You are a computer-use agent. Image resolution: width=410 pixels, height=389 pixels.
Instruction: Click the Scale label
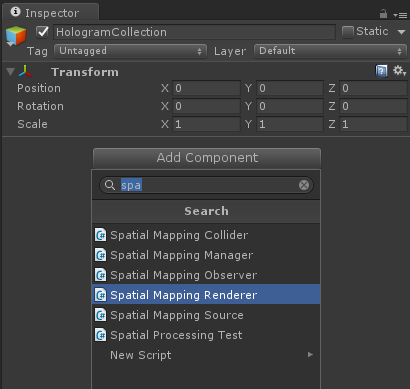point(32,124)
